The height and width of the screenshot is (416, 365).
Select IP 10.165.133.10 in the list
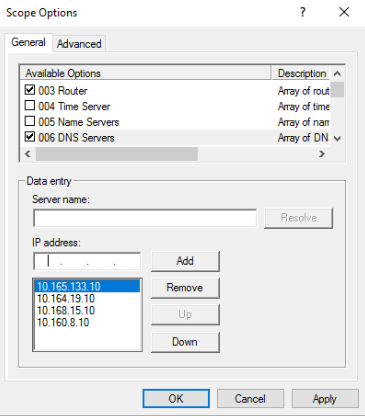coord(87,286)
